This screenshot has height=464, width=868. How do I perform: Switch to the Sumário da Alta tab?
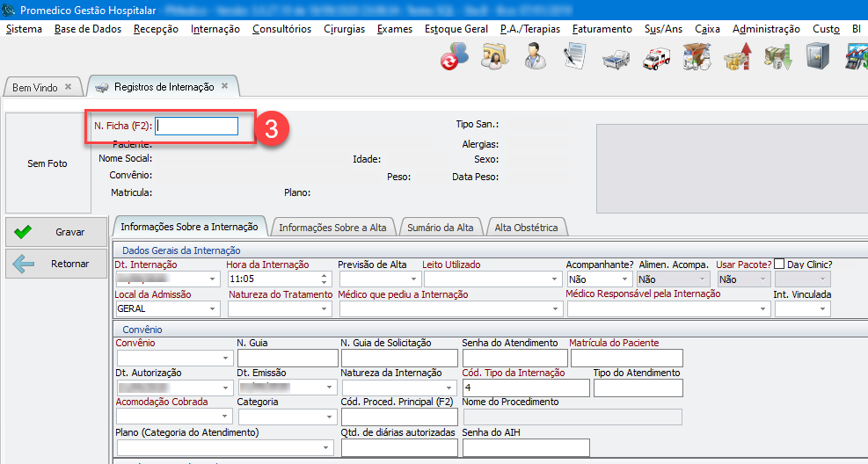(x=440, y=228)
